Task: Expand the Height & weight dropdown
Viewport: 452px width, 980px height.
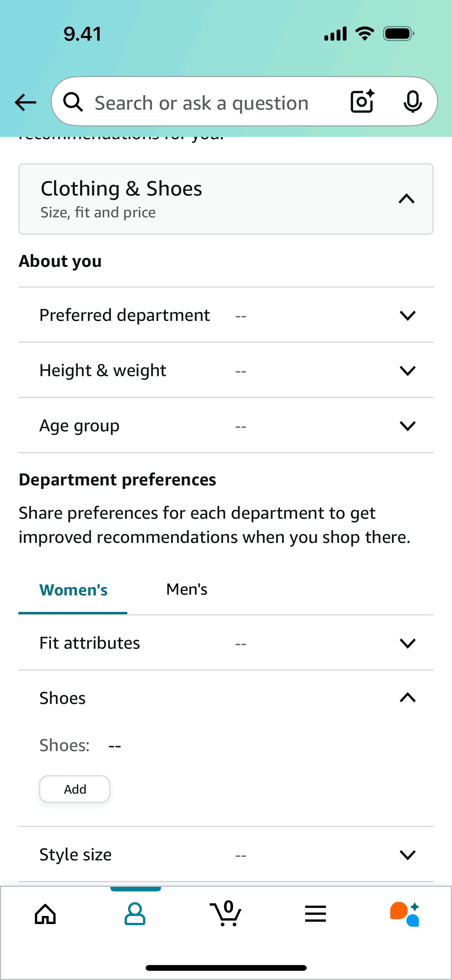Action: click(407, 370)
